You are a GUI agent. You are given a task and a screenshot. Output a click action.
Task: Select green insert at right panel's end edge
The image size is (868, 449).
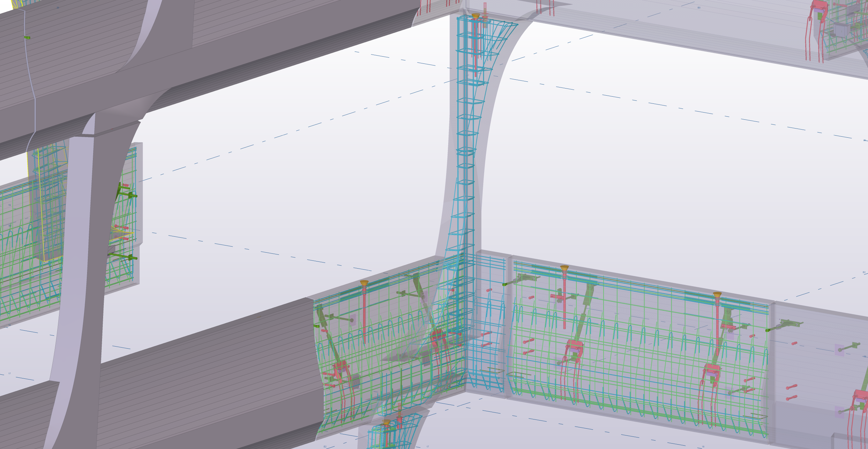[x=768, y=330]
